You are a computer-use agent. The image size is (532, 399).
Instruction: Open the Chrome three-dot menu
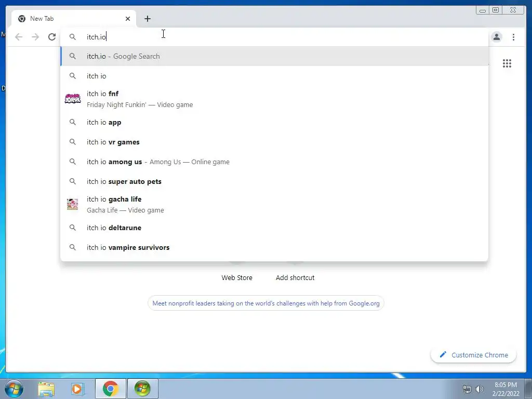(513, 37)
